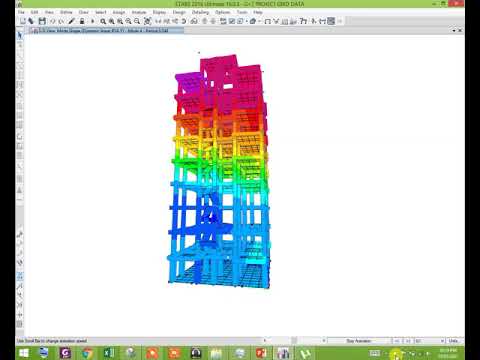Open the Design menu

tap(179, 12)
